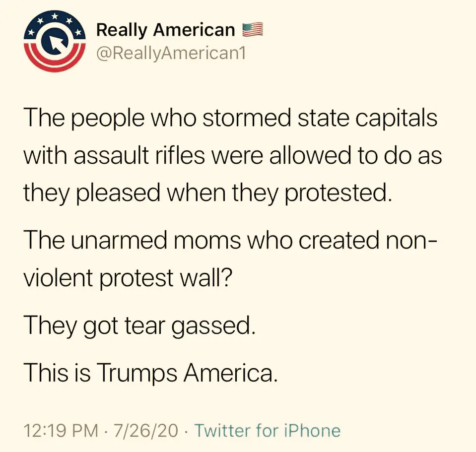Open the Really American display name

(165, 30)
